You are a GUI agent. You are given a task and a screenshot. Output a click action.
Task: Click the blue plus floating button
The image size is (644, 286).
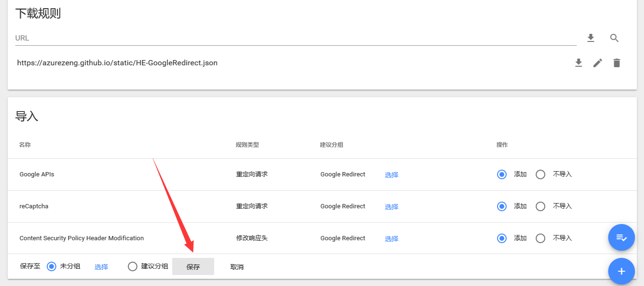(x=621, y=271)
